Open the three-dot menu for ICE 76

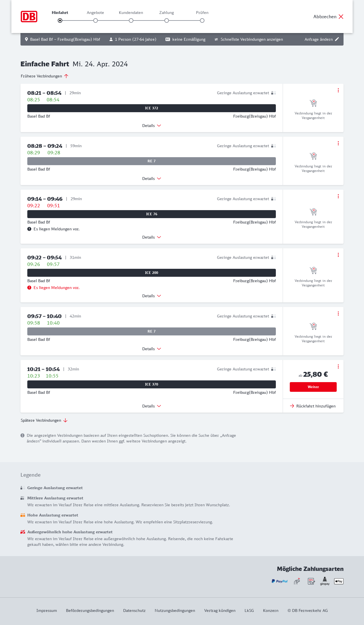(338, 196)
